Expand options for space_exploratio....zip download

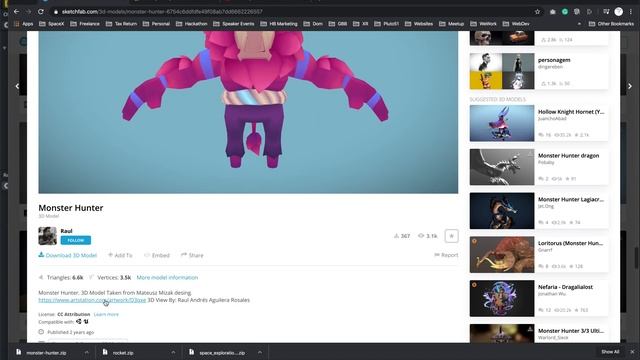[260, 352]
